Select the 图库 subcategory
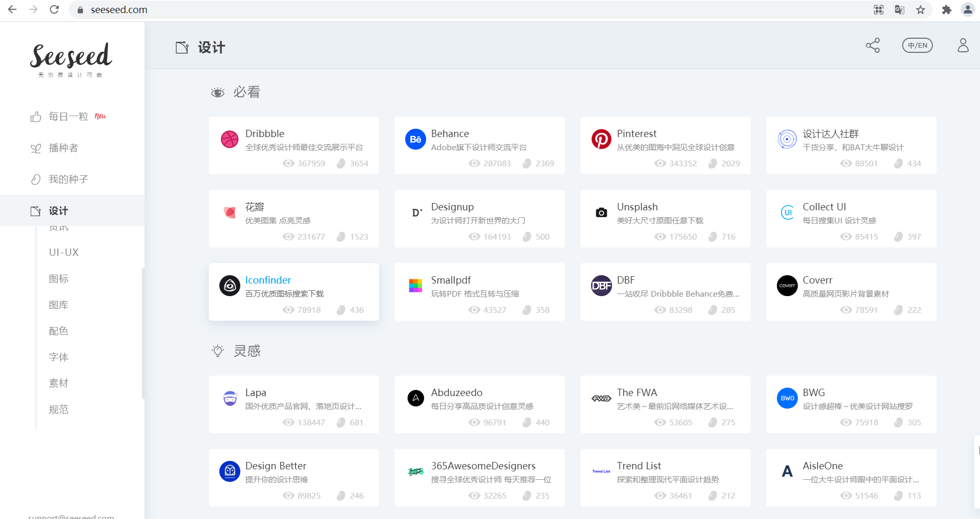 (59, 305)
